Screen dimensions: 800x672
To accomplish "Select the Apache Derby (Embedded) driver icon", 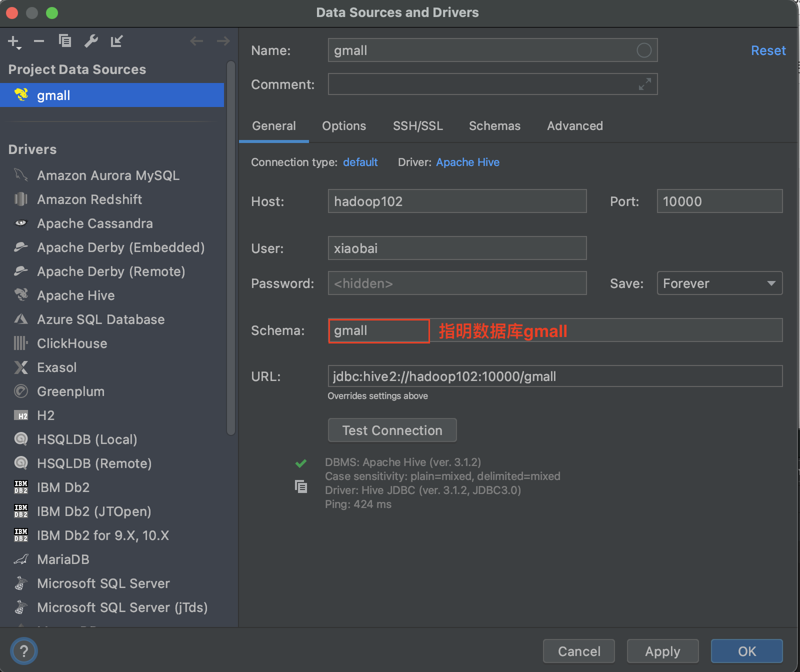I will (x=21, y=247).
